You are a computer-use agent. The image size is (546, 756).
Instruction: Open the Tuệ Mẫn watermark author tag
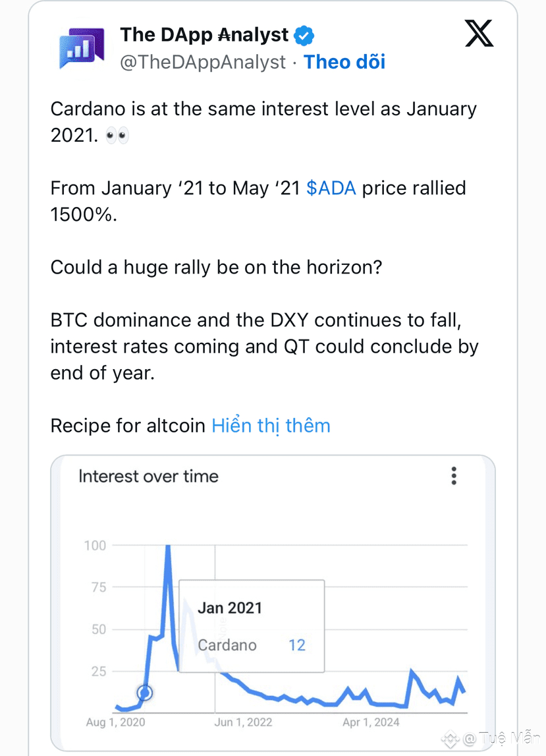502,738
